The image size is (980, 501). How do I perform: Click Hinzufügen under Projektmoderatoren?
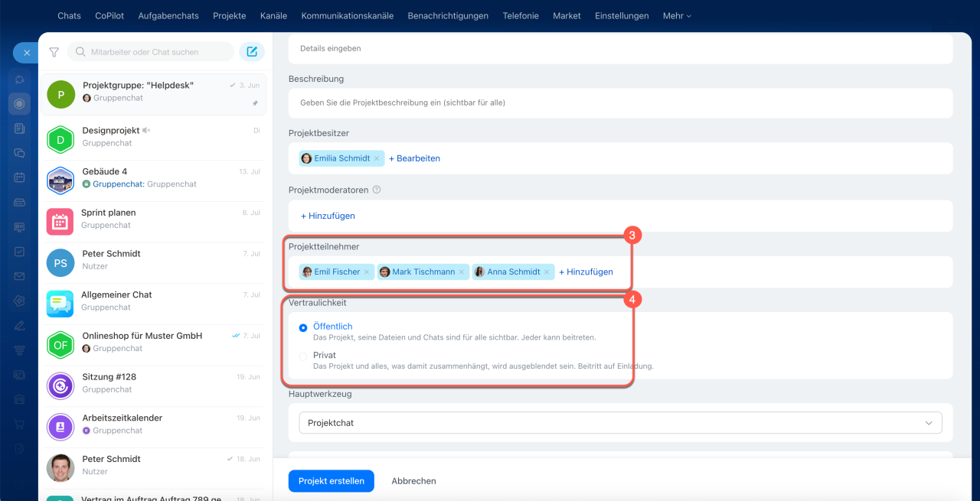point(328,216)
